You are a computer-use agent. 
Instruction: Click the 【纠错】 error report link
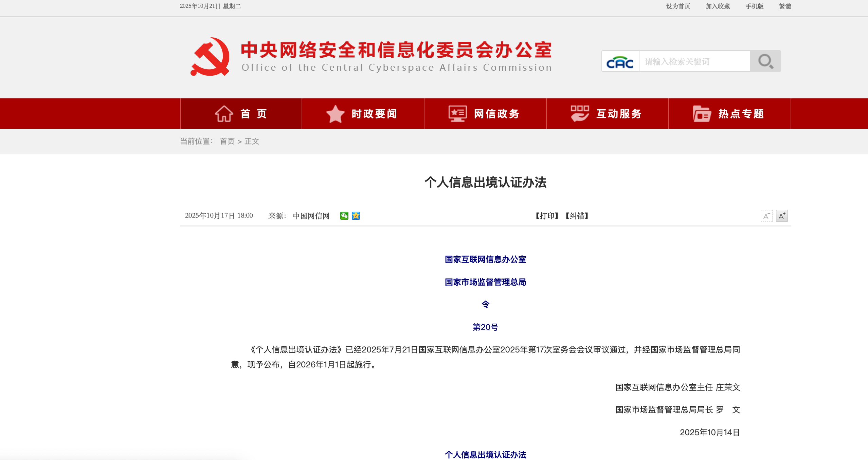577,216
